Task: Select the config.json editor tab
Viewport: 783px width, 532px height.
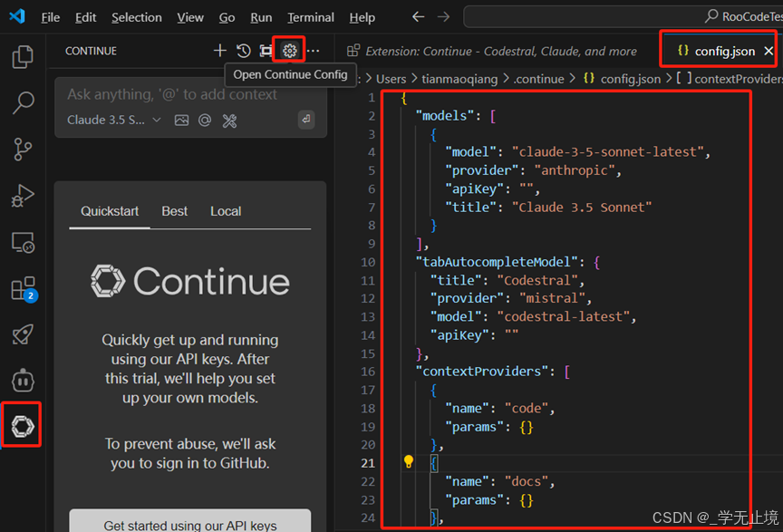Action: tap(717, 51)
